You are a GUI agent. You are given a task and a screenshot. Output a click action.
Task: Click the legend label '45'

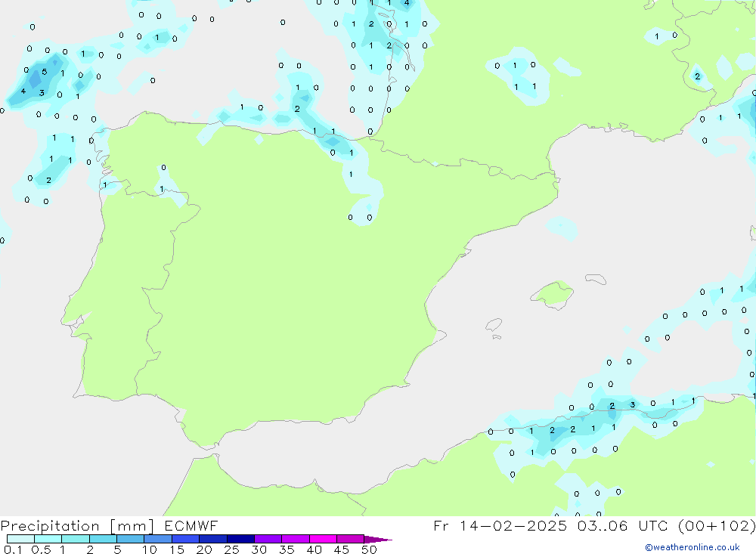point(342,549)
